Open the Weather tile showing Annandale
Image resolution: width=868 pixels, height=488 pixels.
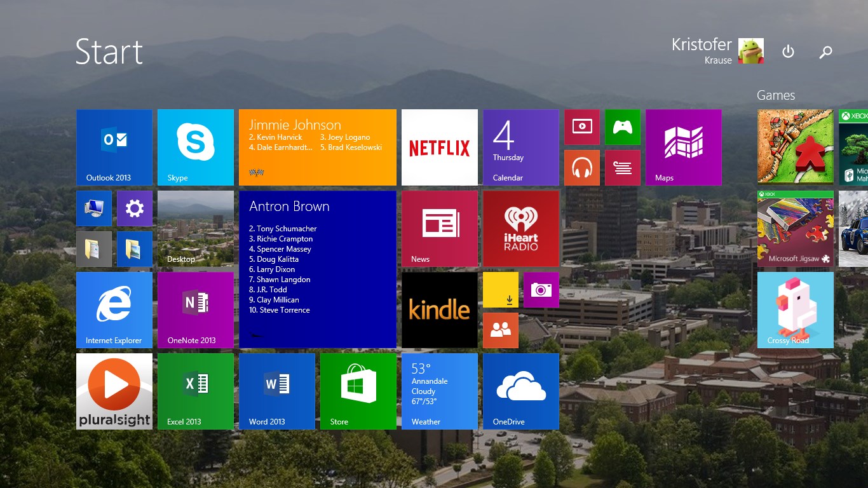pyautogui.click(x=440, y=391)
